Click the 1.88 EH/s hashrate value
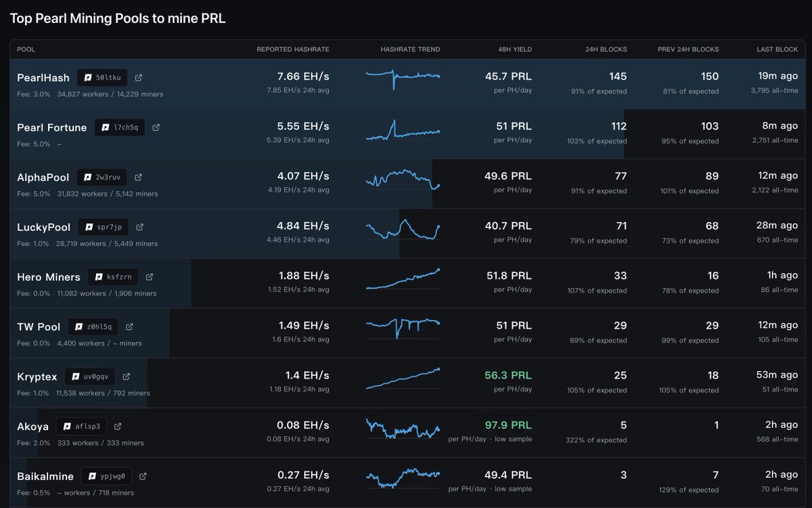Image resolution: width=812 pixels, height=508 pixels. (x=304, y=276)
